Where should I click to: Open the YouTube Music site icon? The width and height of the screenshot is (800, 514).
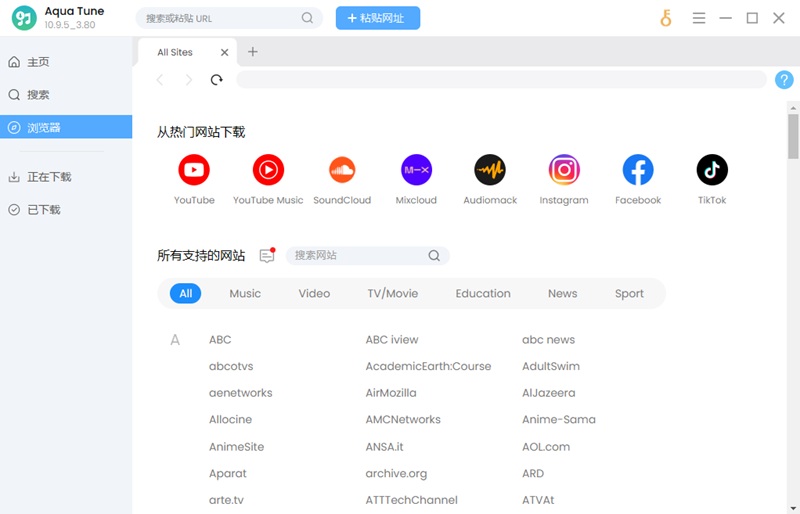268,169
